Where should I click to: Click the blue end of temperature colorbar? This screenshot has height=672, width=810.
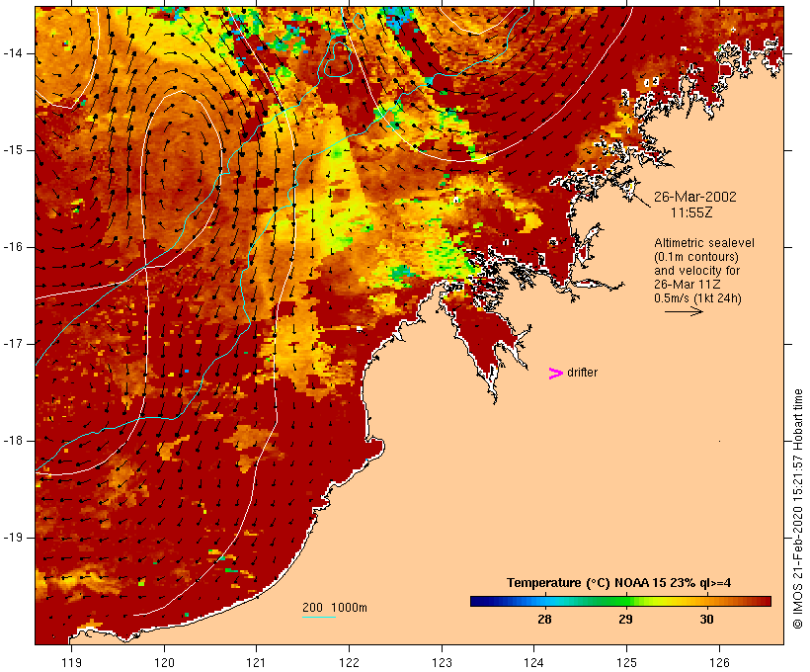point(483,601)
